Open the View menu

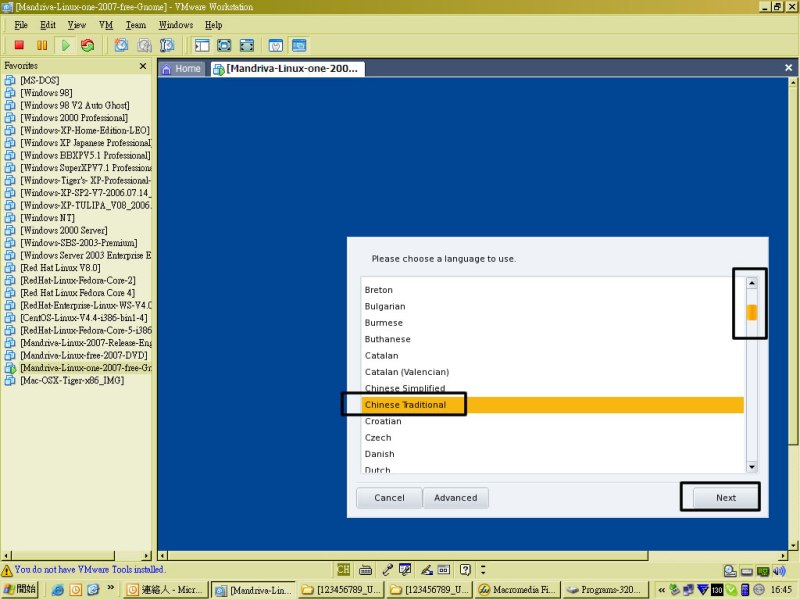pyautogui.click(x=77, y=25)
